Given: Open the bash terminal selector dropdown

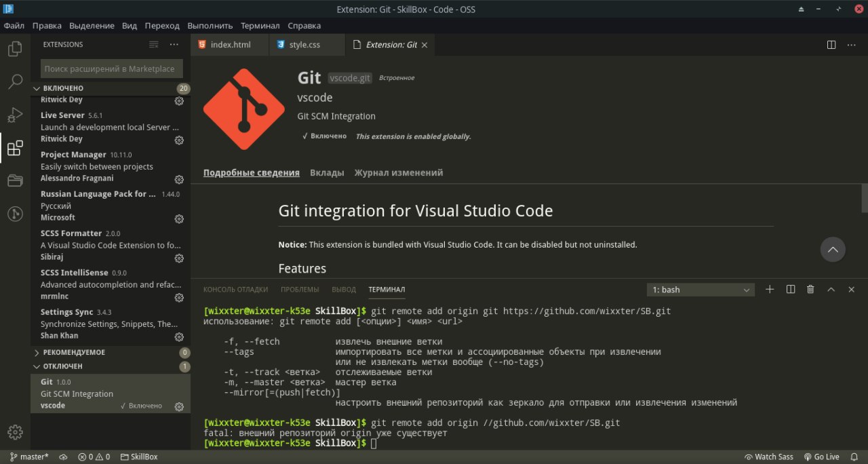Looking at the screenshot, I should tap(701, 290).
